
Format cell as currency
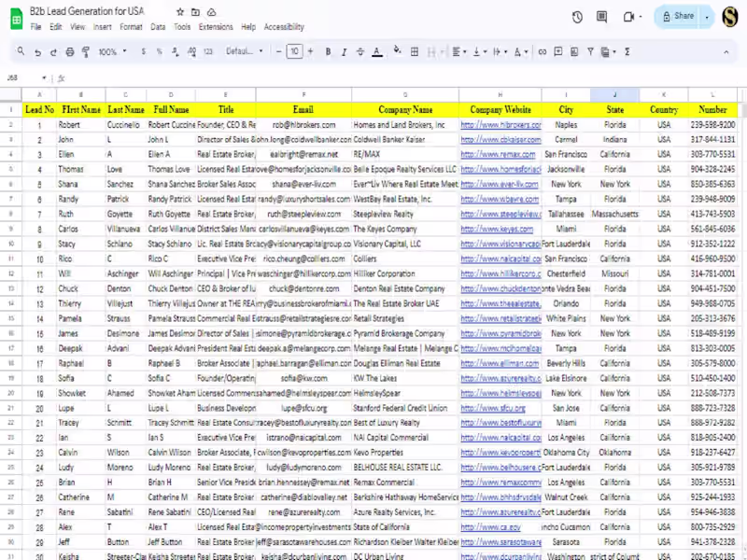(144, 51)
